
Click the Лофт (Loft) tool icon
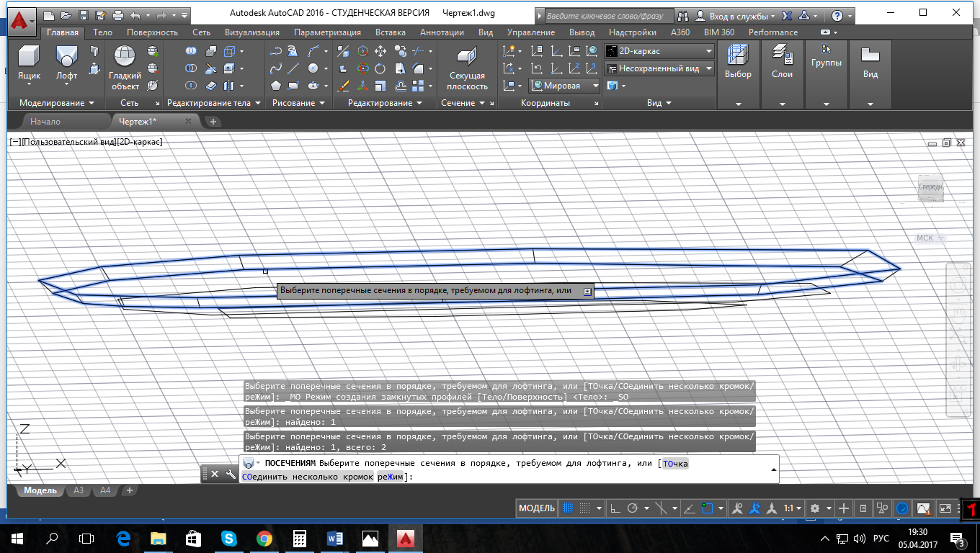pyautogui.click(x=67, y=56)
